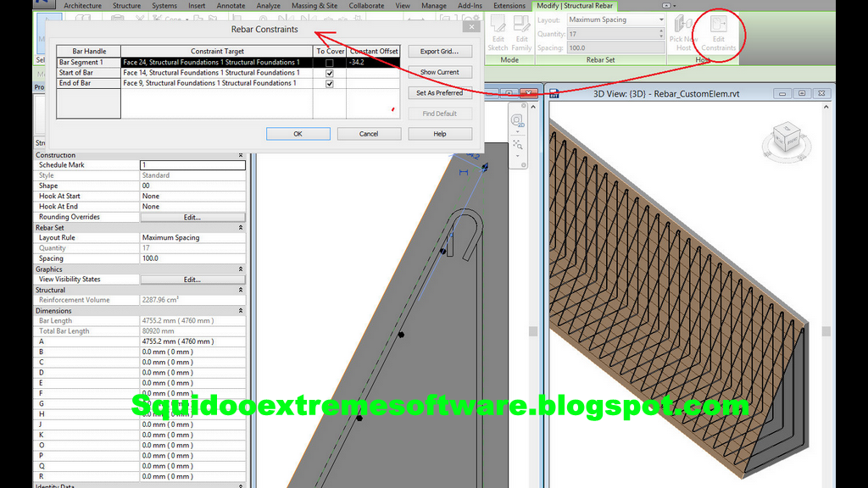Collapse the Dimensions properties section
Screen dimensions: 868x488
click(240, 311)
